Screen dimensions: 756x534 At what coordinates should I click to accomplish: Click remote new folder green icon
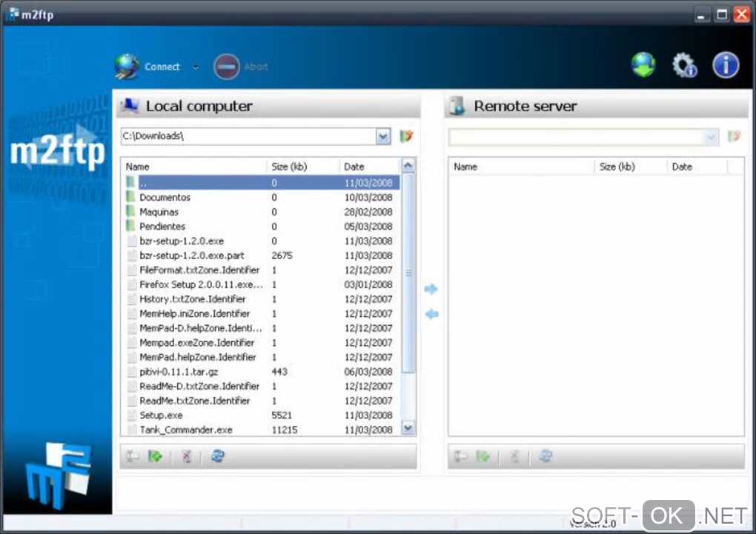coord(483,456)
